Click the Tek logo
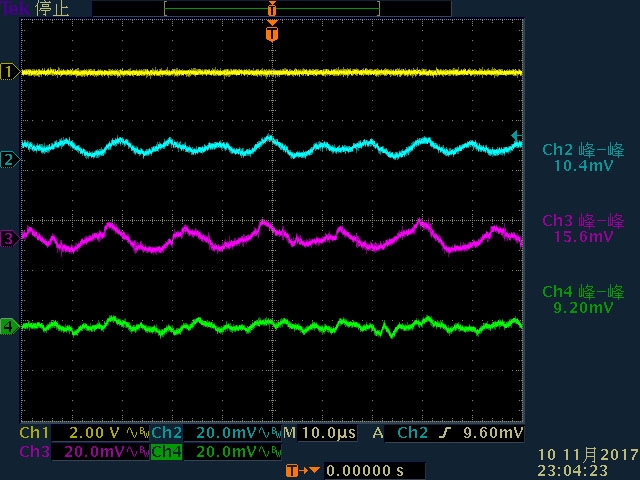The image size is (640, 480). click(x=16, y=8)
